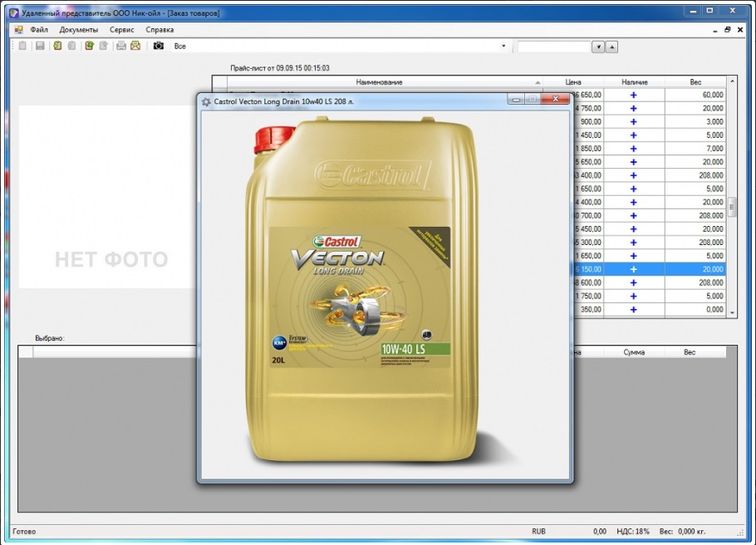Viewport: 756px width, 545px height.
Task: Click the RUB currency in status bar
Action: click(x=538, y=532)
